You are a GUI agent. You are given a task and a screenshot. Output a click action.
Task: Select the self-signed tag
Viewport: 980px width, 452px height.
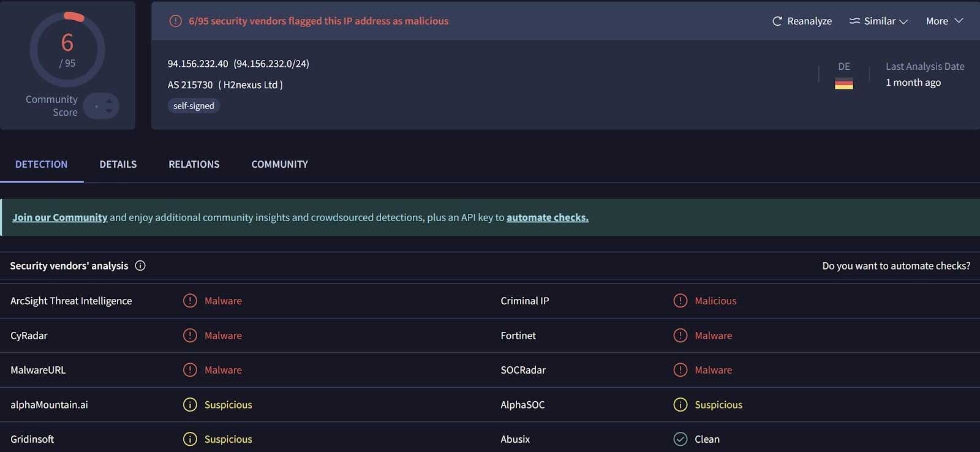point(194,105)
